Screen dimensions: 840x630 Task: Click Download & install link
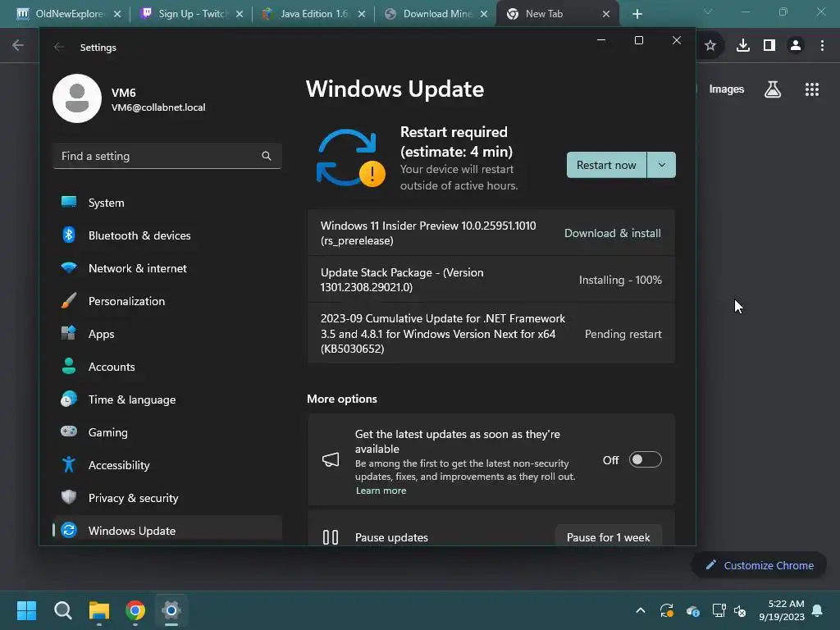[x=612, y=233]
